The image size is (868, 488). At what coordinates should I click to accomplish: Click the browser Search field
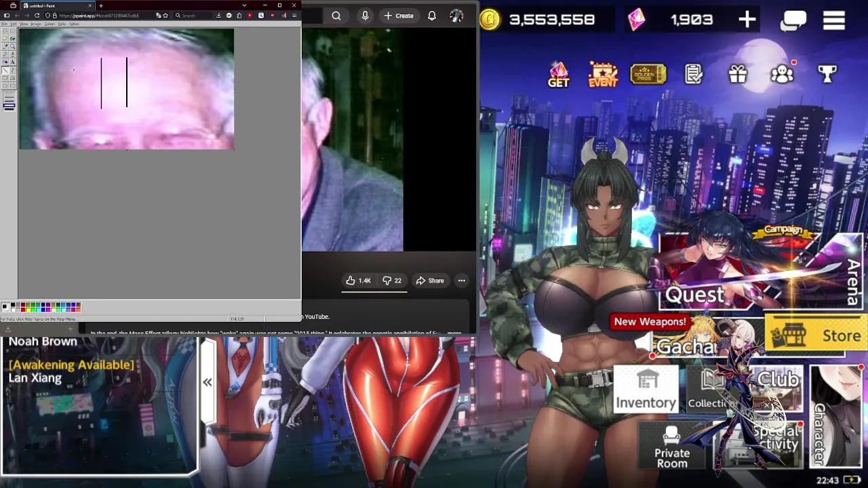[x=193, y=16]
